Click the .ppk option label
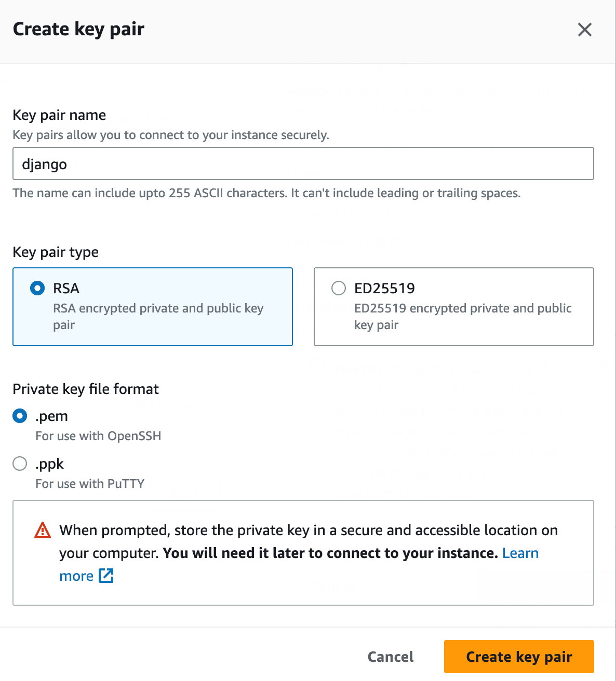 pyautogui.click(x=49, y=464)
